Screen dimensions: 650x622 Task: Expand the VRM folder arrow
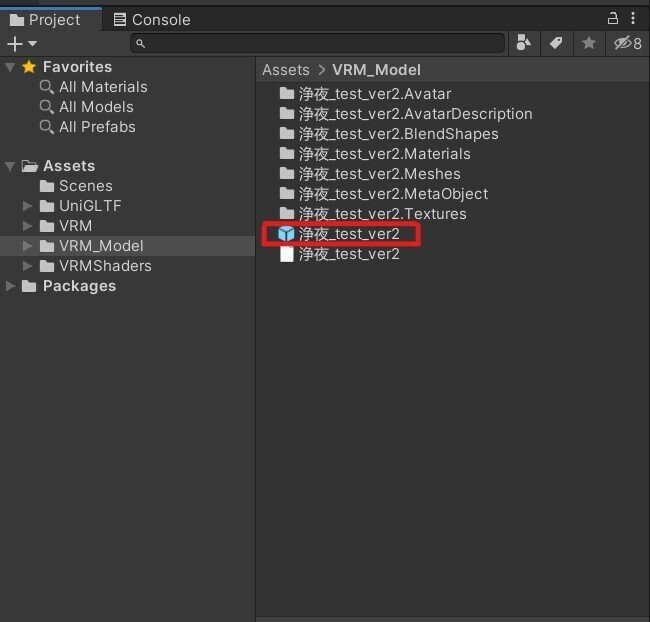pos(27,226)
